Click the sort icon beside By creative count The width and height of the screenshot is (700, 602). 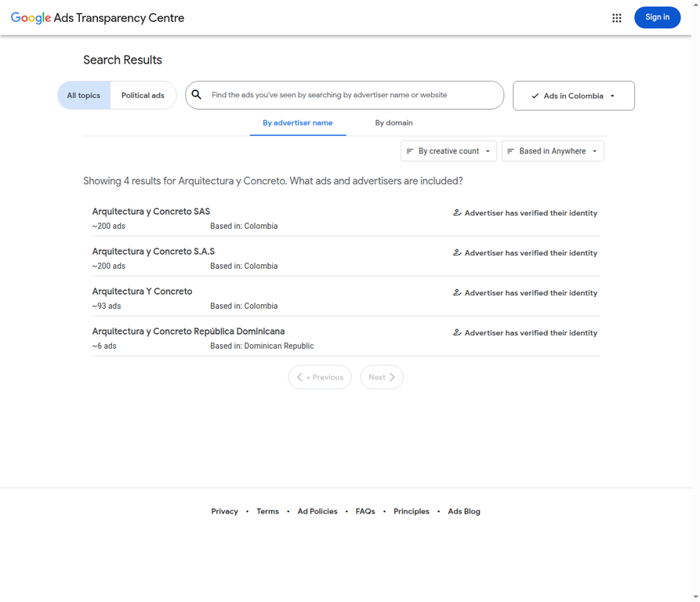click(410, 150)
